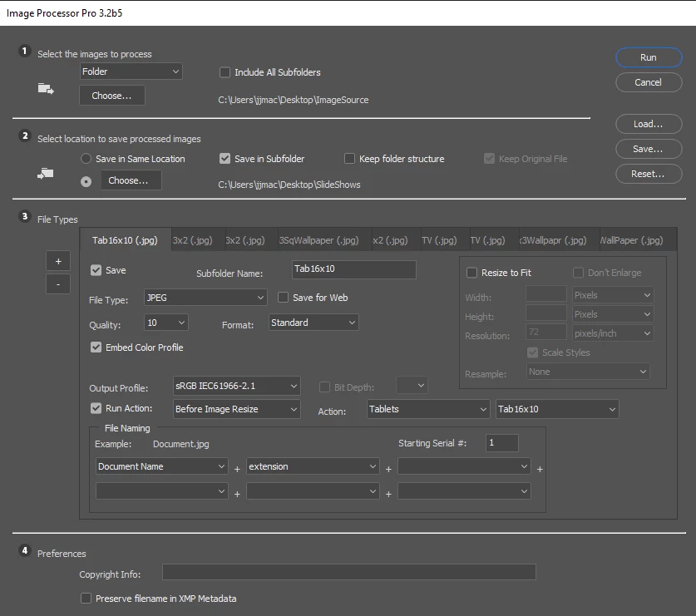Click the Load... settings button
This screenshot has height=616, width=696.
point(649,124)
